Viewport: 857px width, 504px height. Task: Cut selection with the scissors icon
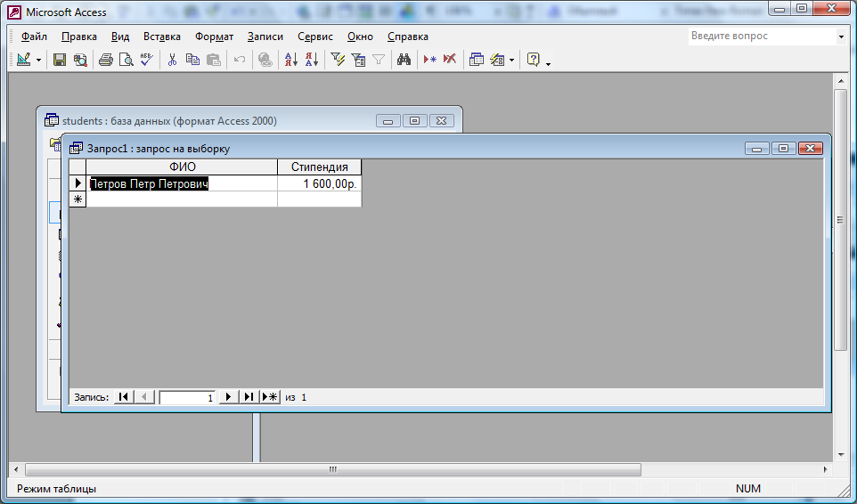pyautogui.click(x=172, y=59)
